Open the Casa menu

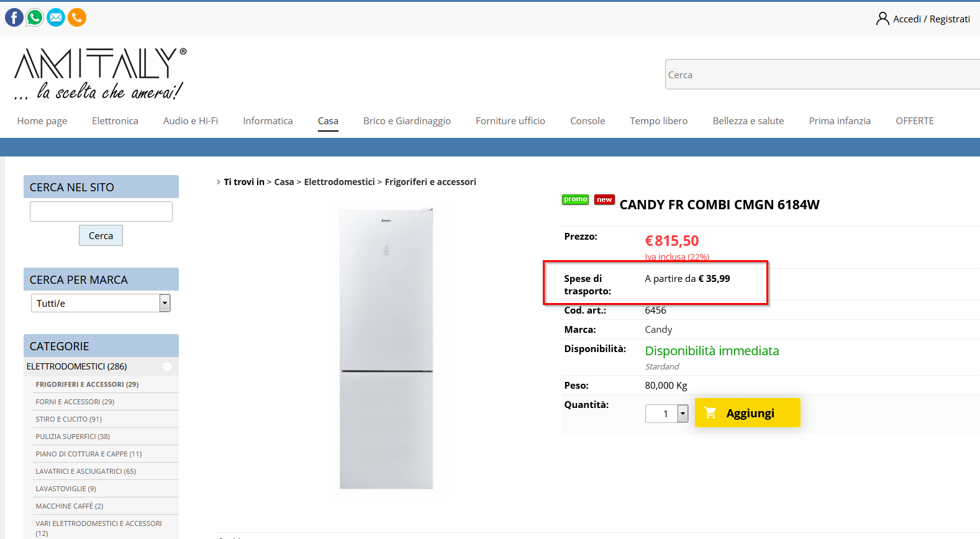(328, 120)
